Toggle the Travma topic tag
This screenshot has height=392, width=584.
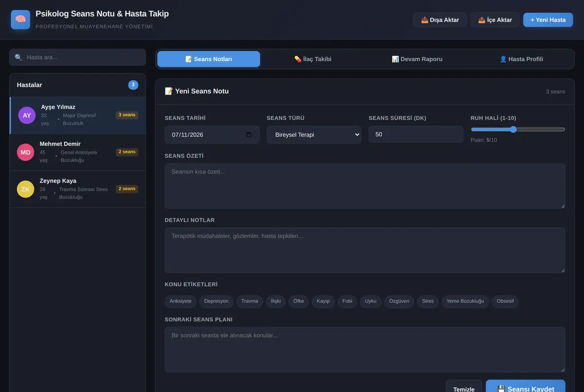click(250, 301)
